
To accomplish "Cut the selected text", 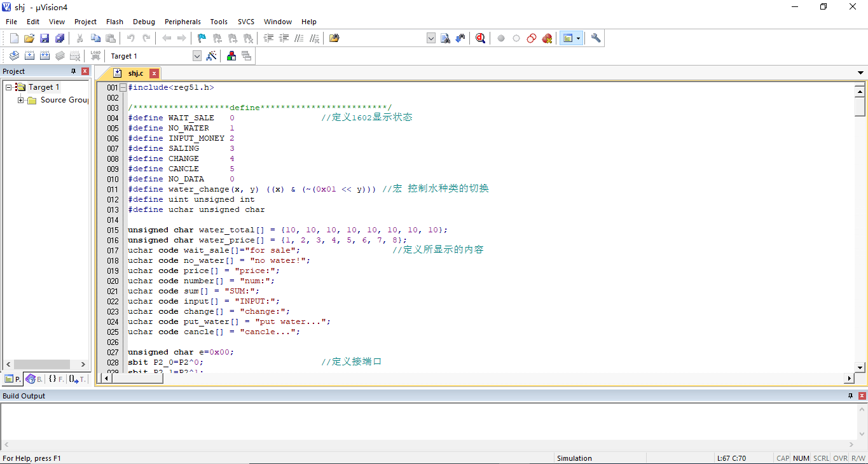I will tap(80, 38).
